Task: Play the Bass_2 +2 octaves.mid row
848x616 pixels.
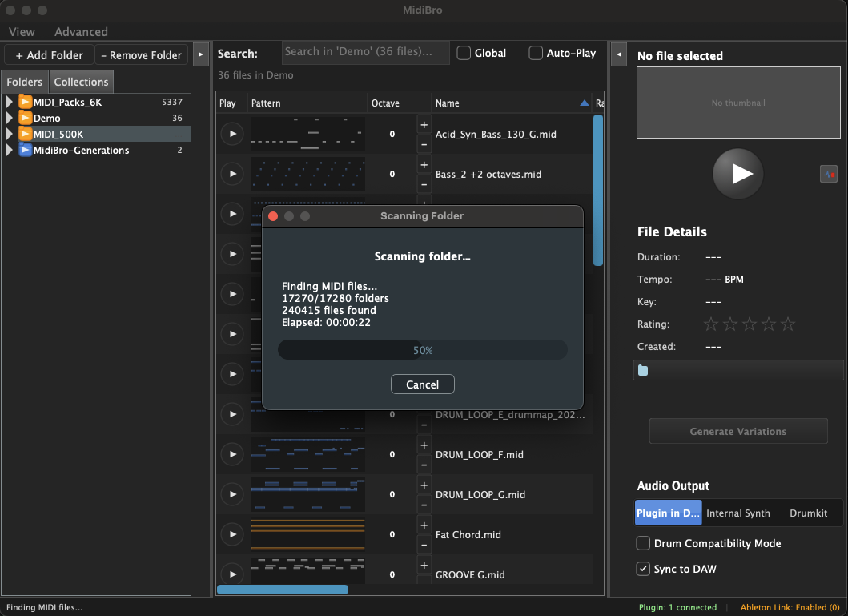Action: coord(232,174)
